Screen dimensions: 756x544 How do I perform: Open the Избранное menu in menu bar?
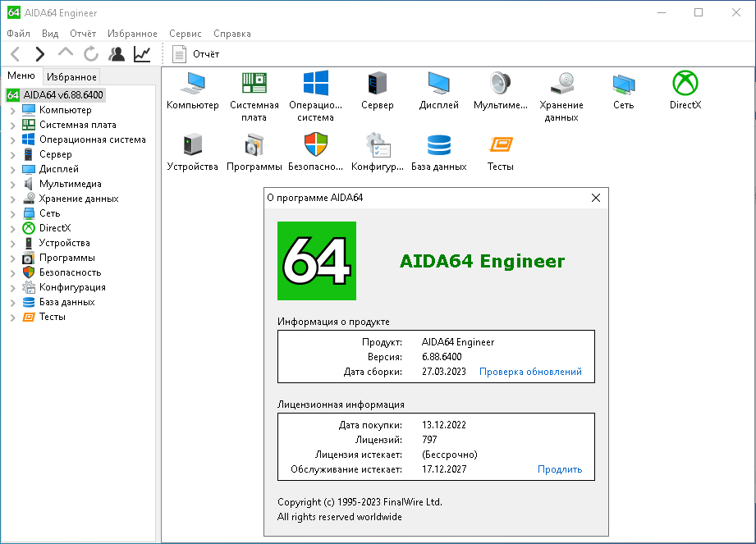[132, 34]
